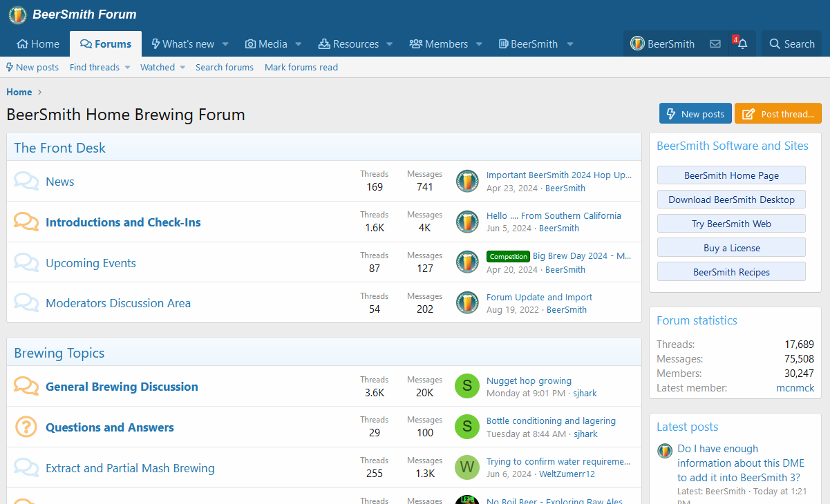Click Search forums link
The width and height of the screenshot is (830, 504).
[x=225, y=67]
